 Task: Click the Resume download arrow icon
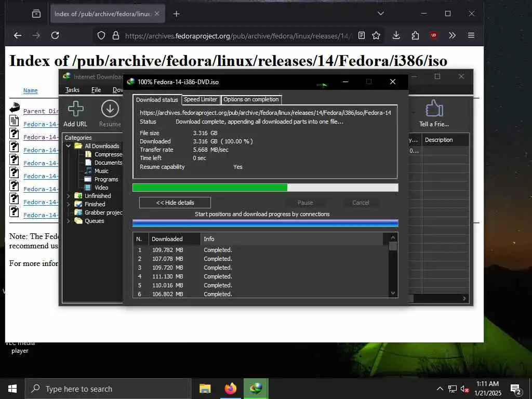[110, 109]
